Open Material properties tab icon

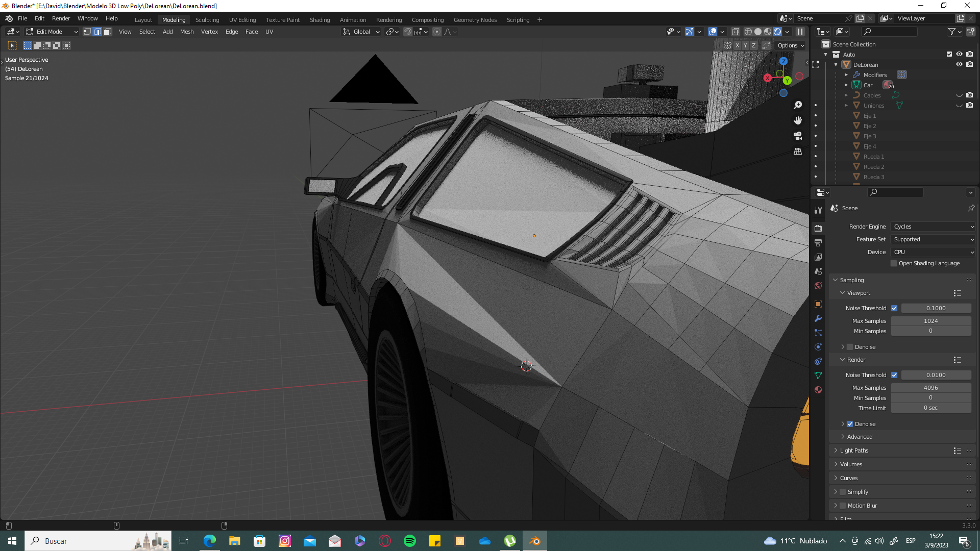pos(818,390)
